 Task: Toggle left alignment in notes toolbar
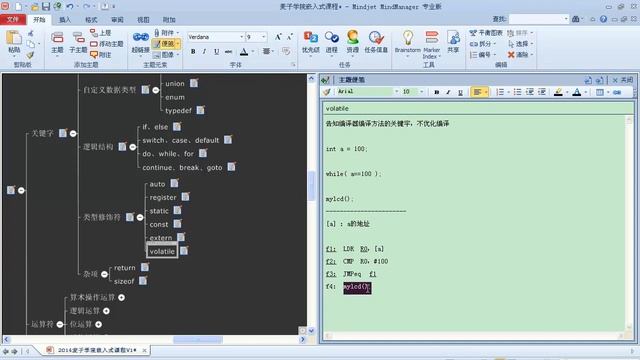(477, 92)
